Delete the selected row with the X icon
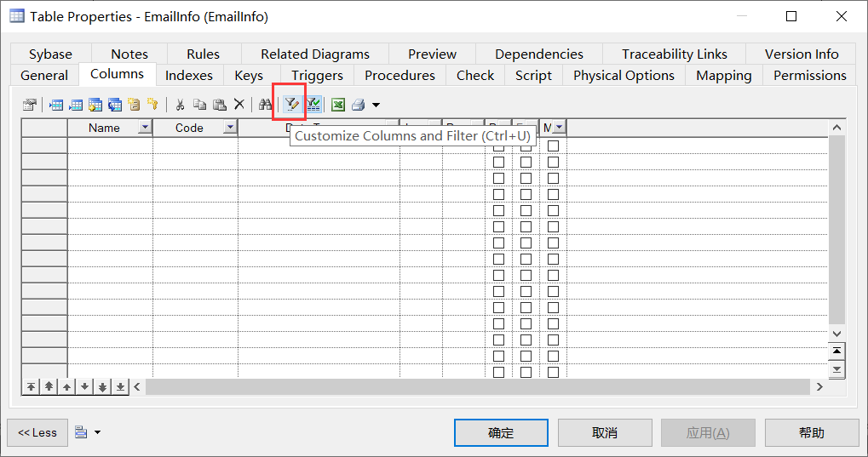The width and height of the screenshot is (868, 457). 239,104
